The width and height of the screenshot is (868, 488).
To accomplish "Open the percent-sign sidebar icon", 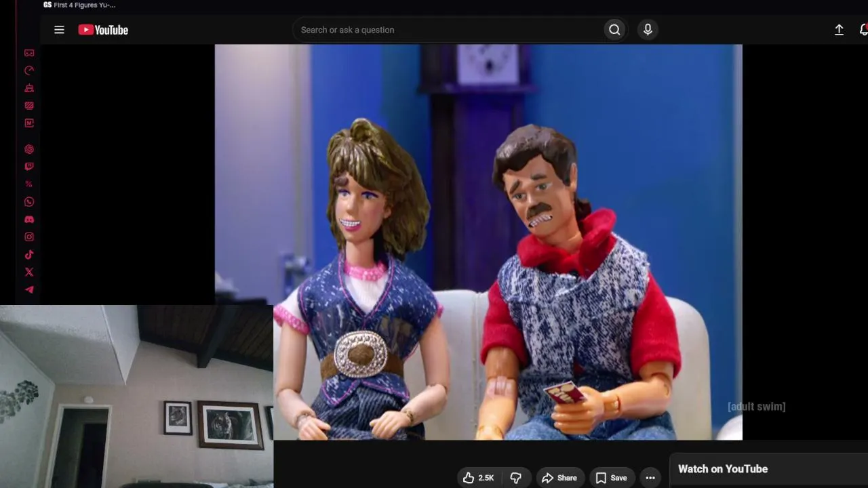I will [29, 184].
